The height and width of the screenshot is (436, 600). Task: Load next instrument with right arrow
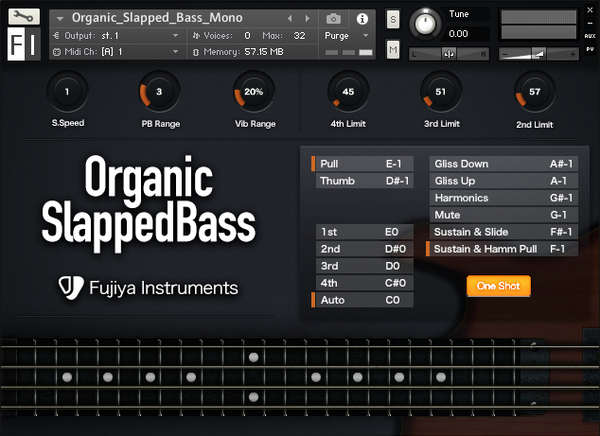point(307,18)
